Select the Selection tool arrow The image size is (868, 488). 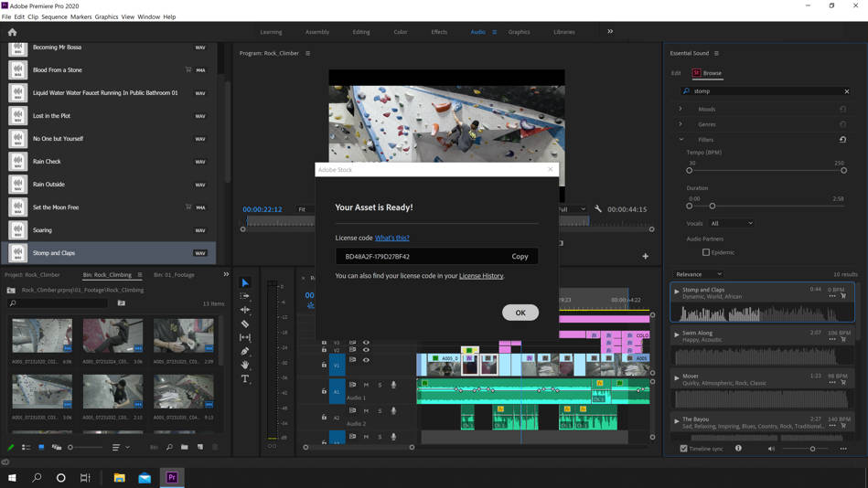click(245, 282)
